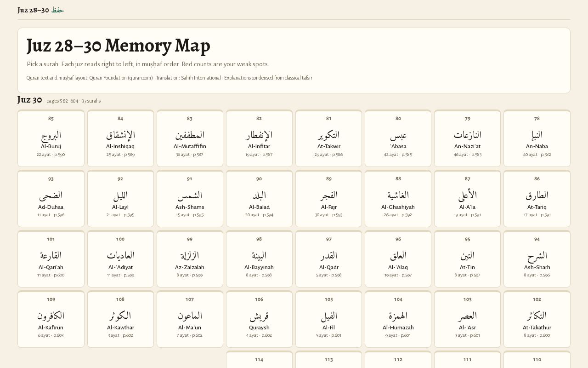588x368 pixels.
Task: Pick the Al-Fajr surah card
Action: [328, 198]
